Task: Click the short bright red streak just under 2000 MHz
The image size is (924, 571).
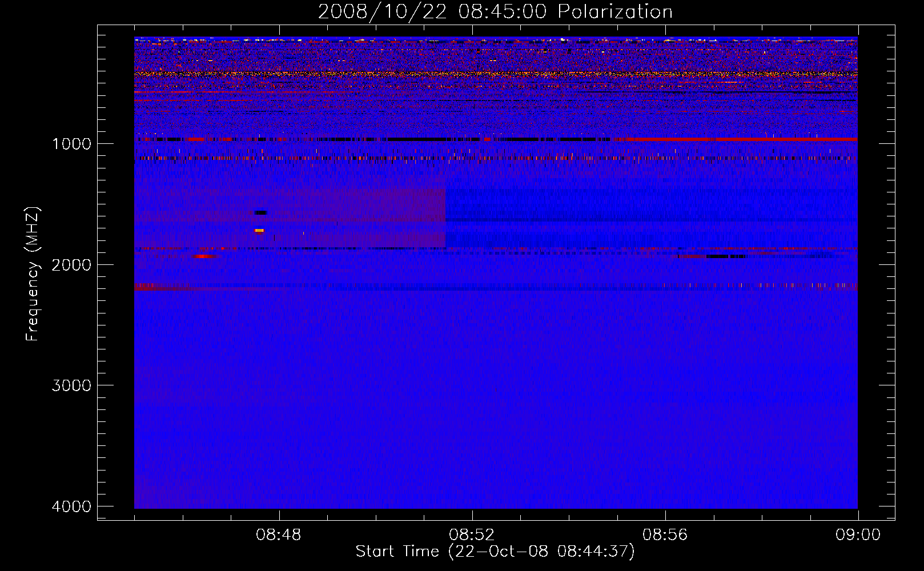Action: 205,256
